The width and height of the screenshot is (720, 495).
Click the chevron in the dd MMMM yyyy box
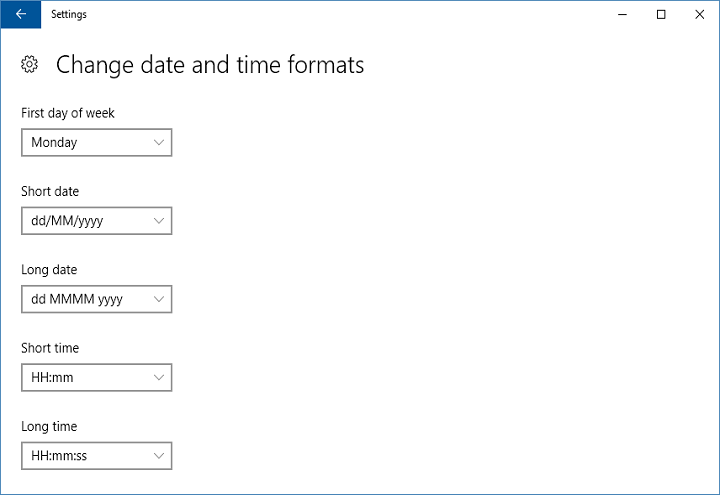pyautogui.click(x=159, y=299)
